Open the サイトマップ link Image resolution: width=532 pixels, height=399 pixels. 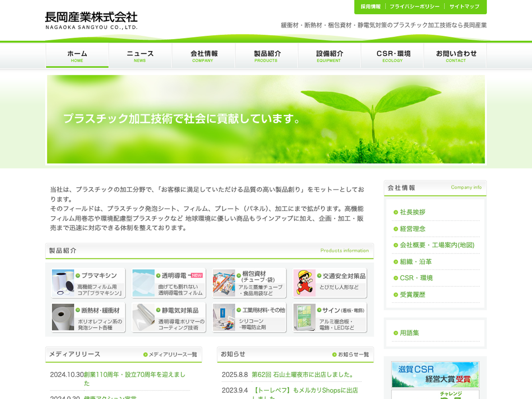464,7
